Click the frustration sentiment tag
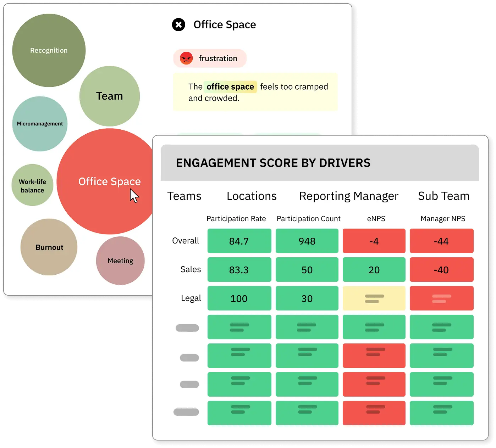Screen dimensions: 496x448 [209, 58]
